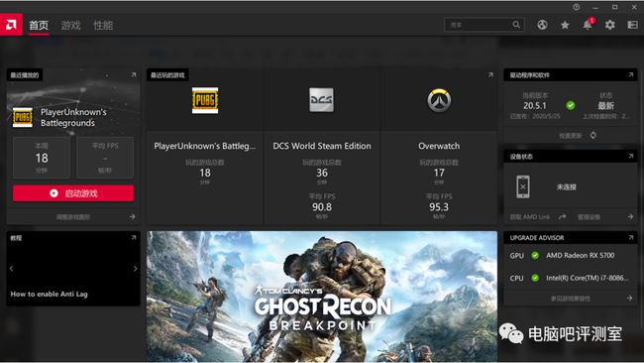Expand the recently played games panel
The height and width of the screenshot is (363, 644).
(490, 74)
